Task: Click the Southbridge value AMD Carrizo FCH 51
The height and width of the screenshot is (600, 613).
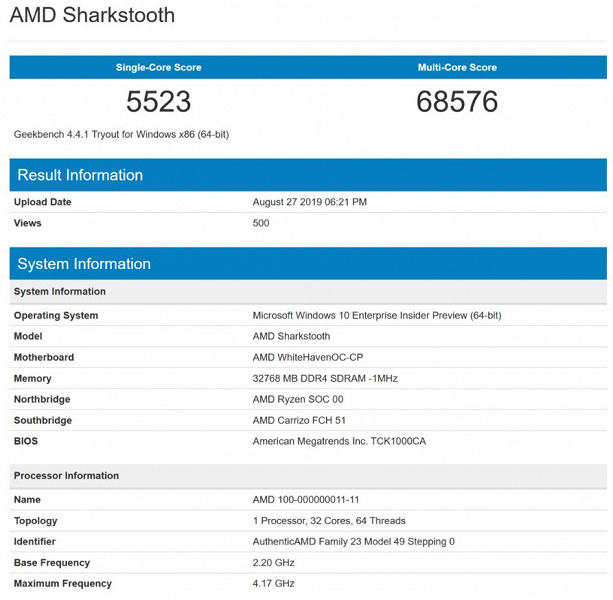Action: [299, 421]
